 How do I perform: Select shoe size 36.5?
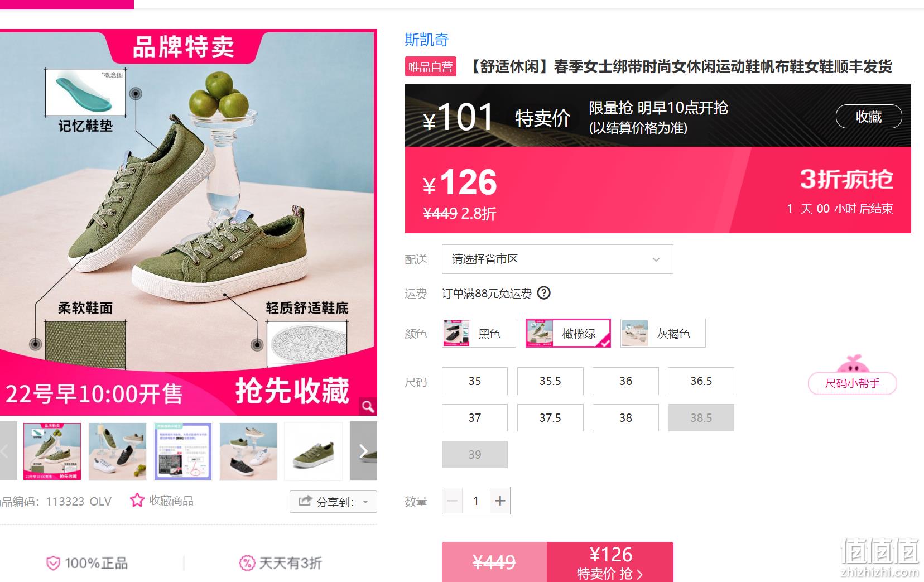click(x=701, y=381)
